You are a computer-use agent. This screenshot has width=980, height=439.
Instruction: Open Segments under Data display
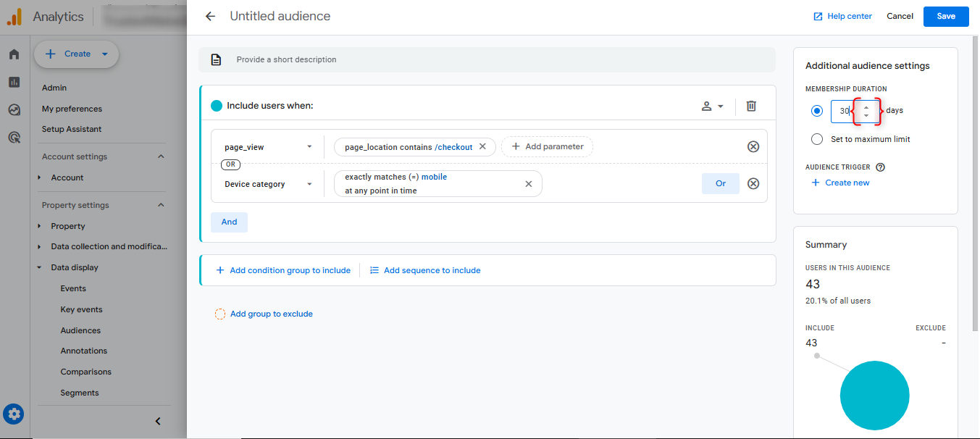(x=79, y=393)
